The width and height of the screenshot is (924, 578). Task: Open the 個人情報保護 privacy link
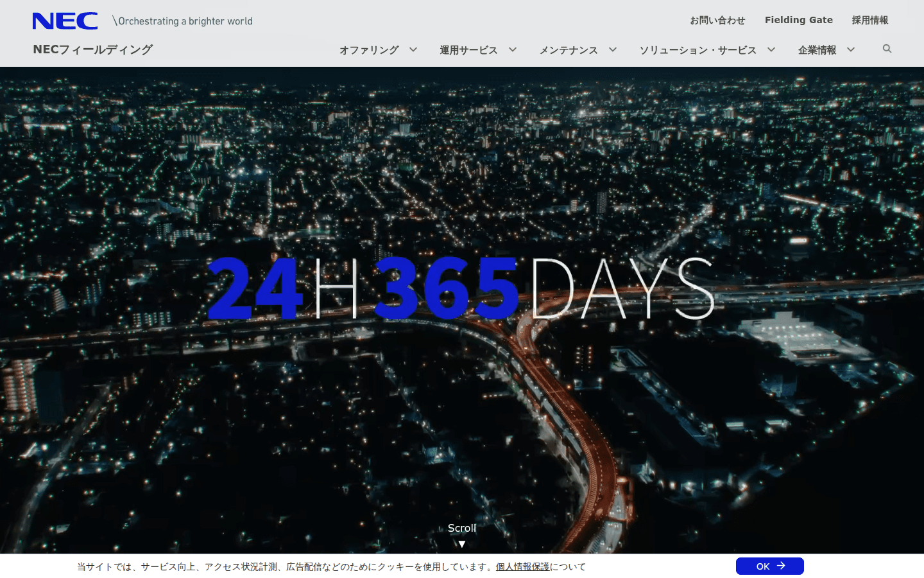point(522,566)
